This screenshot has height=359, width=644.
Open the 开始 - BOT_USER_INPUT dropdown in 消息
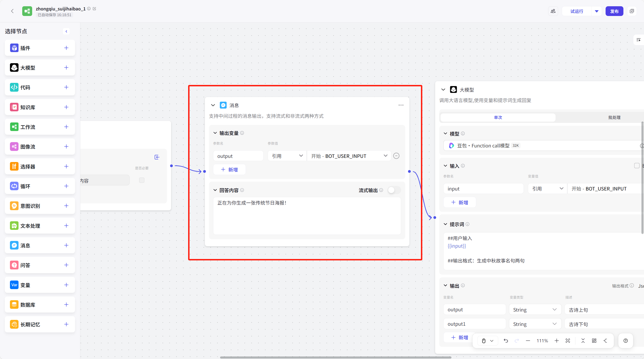click(349, 156)
